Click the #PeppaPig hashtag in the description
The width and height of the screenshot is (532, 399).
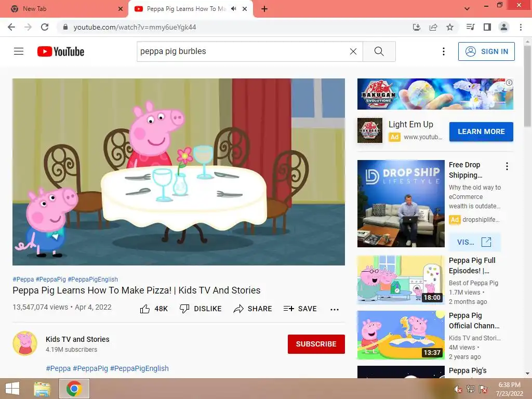tap(90, 368)
